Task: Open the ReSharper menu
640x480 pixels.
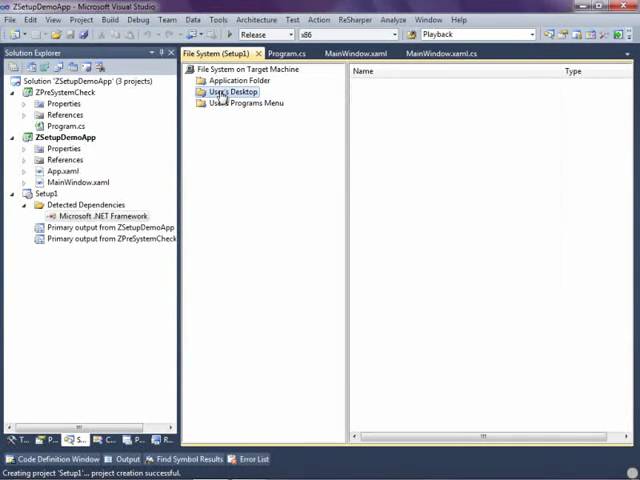Action: pos(355,20)
